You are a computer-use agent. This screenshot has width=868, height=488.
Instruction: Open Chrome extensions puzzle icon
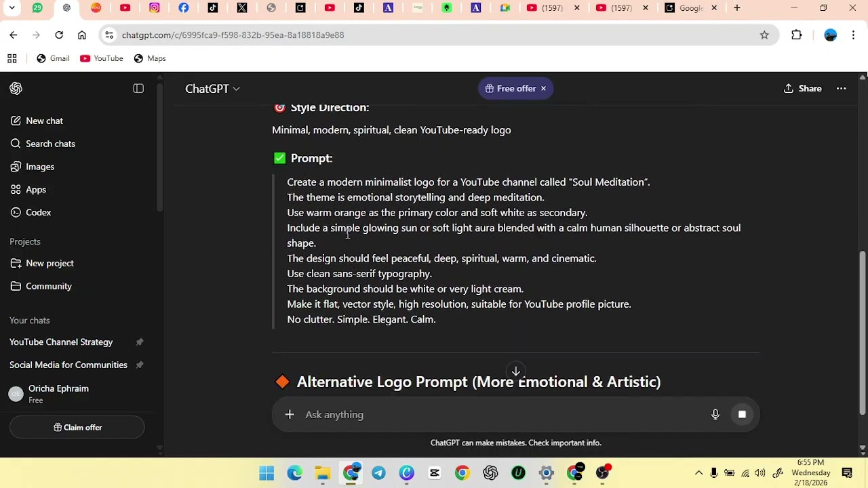pyautogui.click(x=797, y=35)
